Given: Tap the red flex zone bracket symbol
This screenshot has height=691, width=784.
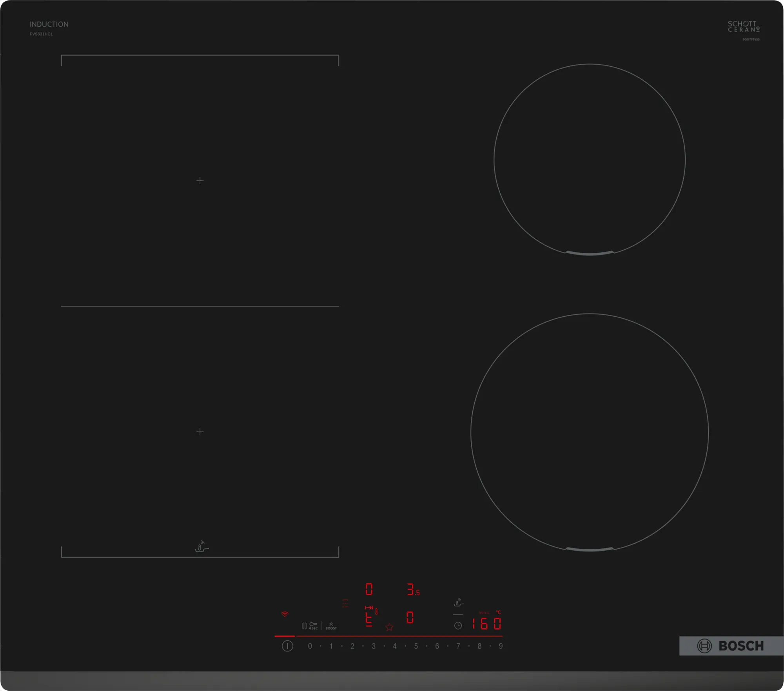Looking at the screenshot, I should [x=345, y=603].
